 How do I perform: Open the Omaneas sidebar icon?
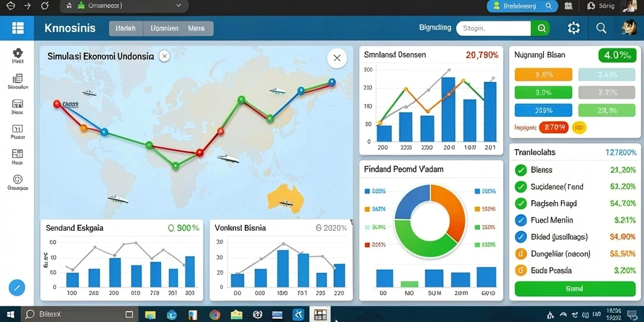pos(18,182)
